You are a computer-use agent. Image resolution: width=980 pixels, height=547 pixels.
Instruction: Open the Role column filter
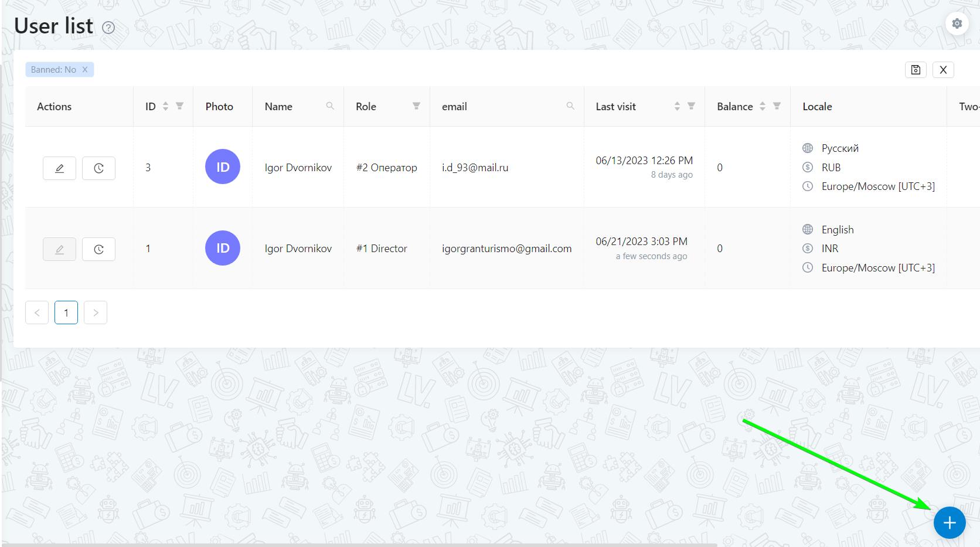416,106
